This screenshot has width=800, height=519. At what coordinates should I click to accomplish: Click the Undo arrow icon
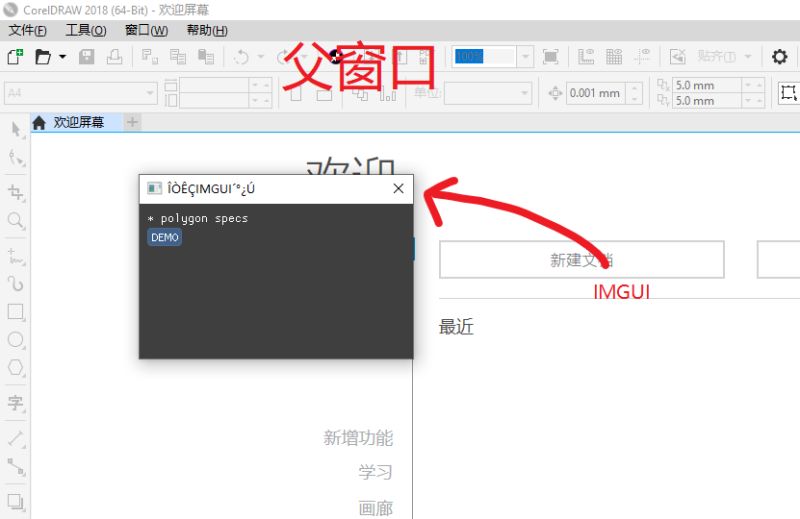241,57
